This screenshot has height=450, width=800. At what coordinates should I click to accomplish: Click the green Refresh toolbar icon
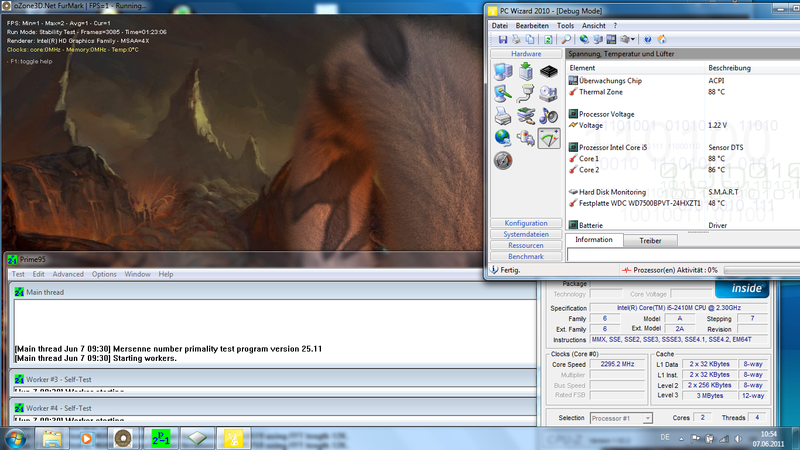(x=548, y=39)
